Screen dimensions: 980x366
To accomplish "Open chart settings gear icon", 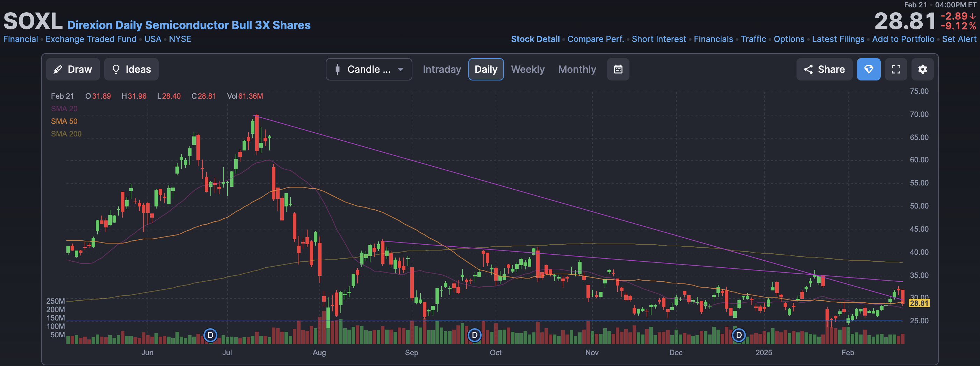I will [x=922, y=69].
